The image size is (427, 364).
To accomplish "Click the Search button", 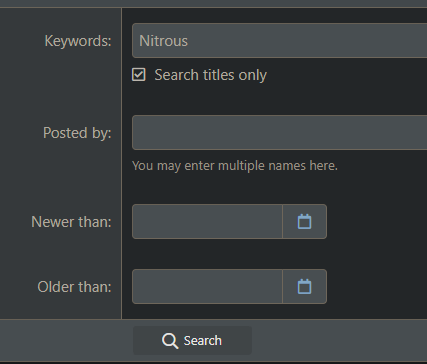I will tap(192, 341).
